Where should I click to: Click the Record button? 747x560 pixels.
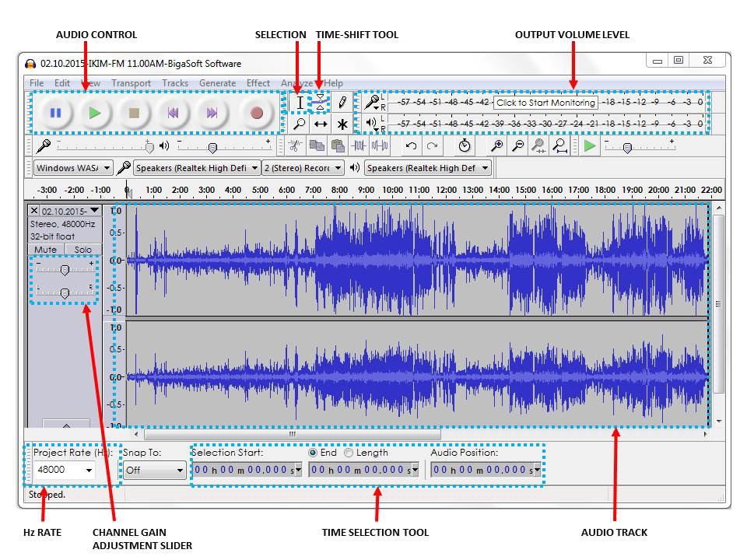(x=257, y=113)
